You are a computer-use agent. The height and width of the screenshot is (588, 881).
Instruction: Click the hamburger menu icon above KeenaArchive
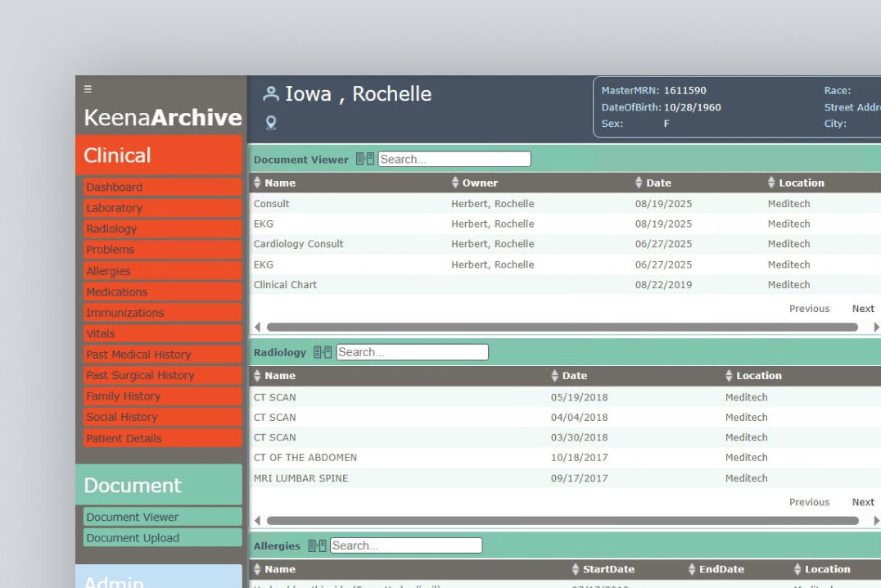pyautogui.click(x=88, y=89)
